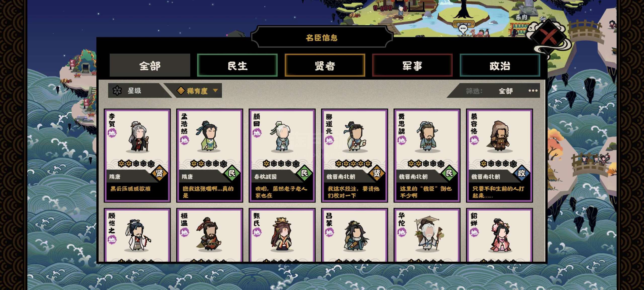Switch to the 民生 tab
Image resolution: width=644 pixels, height=290 pixels.
237,65
